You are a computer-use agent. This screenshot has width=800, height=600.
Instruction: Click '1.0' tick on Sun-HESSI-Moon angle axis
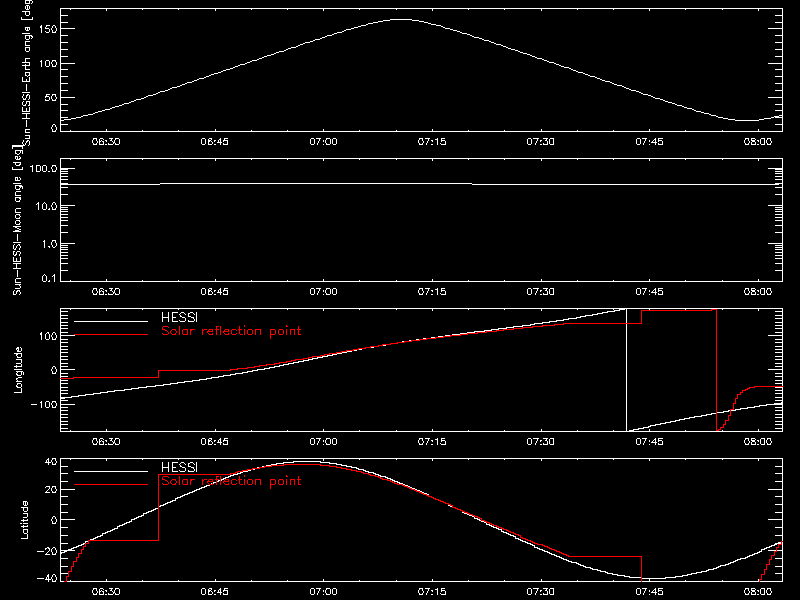click(49, 244)
